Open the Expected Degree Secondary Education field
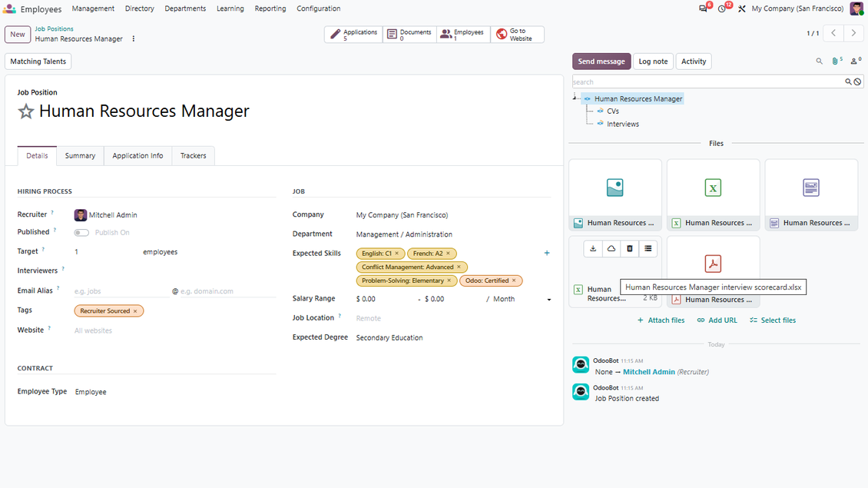Viewport: 868px width, 488px height. coord(453,338)
